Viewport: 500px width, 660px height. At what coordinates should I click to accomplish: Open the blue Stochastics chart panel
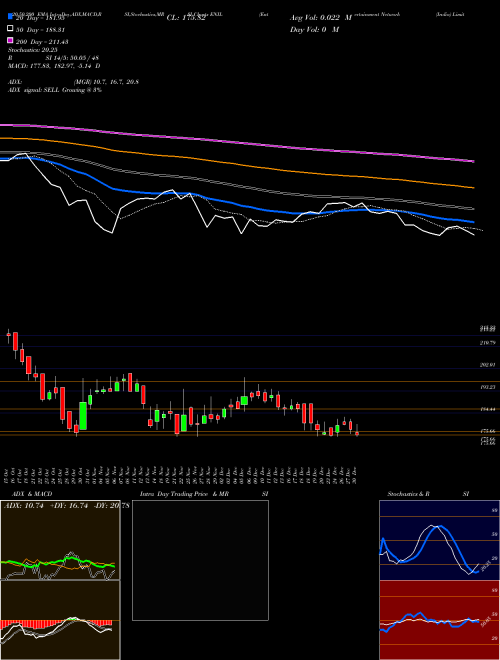[440, 540]
